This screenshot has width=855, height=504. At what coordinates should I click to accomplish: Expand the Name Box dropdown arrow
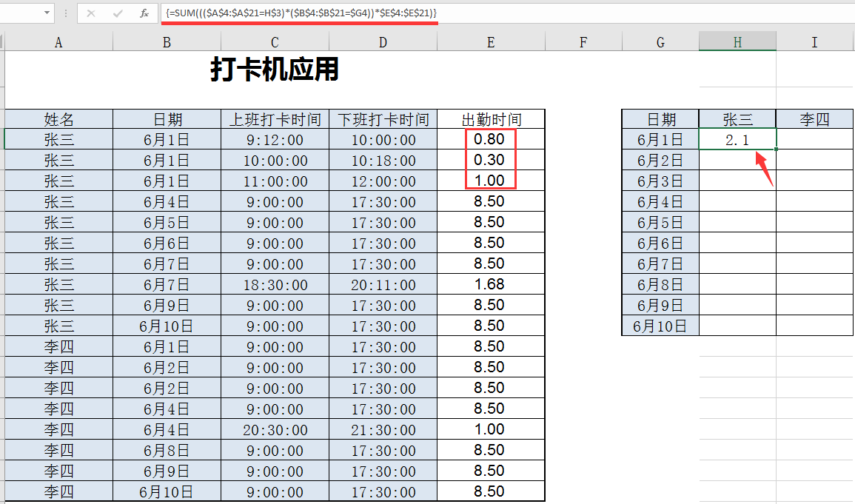[47, 13]
